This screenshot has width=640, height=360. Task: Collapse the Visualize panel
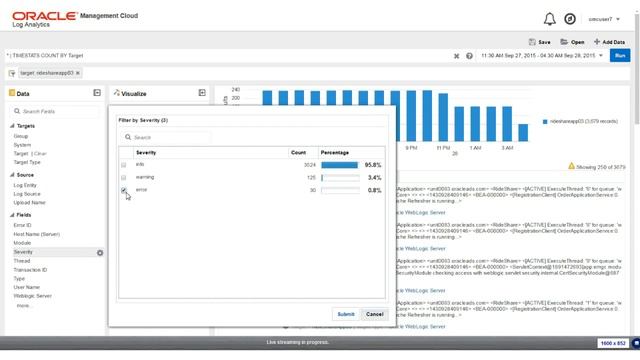click(x=202, y=93)
